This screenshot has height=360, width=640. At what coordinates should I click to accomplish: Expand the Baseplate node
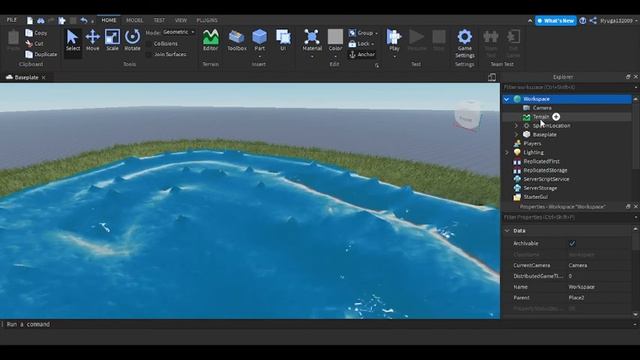coord(516,134)
